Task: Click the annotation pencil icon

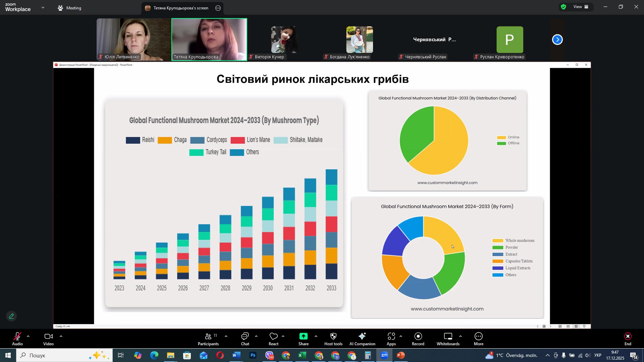Action: coord(11,316)
